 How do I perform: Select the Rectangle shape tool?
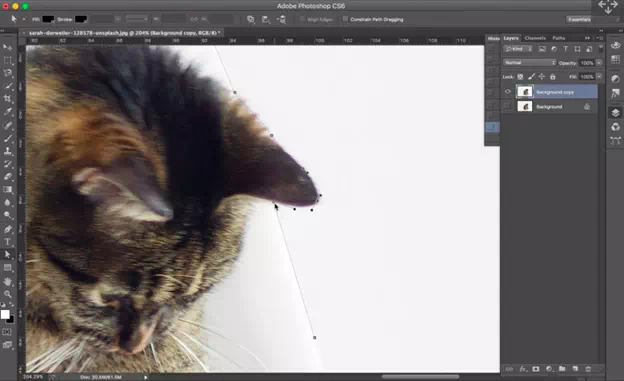click(x=8, y=268)
